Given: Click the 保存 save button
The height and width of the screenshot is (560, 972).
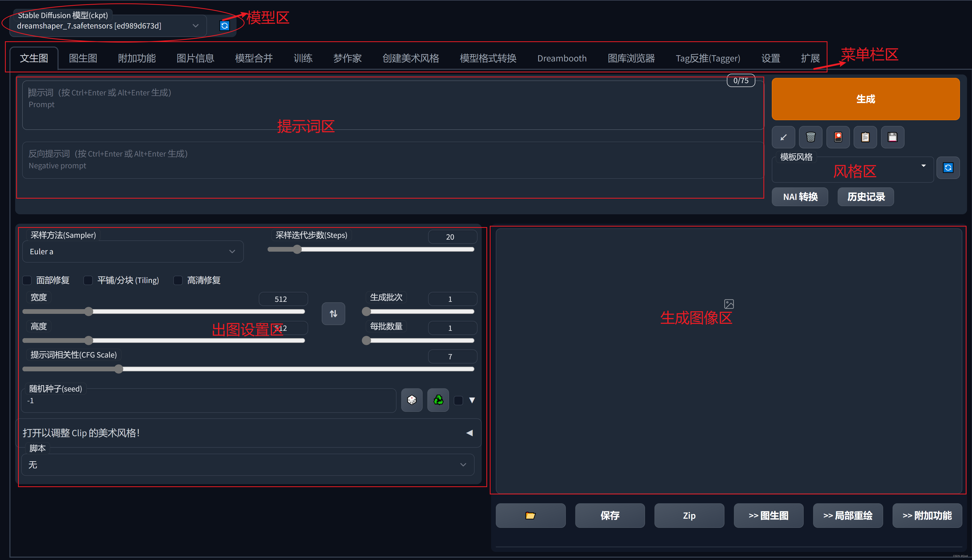Looking at the screenshot, I should 610,516.
